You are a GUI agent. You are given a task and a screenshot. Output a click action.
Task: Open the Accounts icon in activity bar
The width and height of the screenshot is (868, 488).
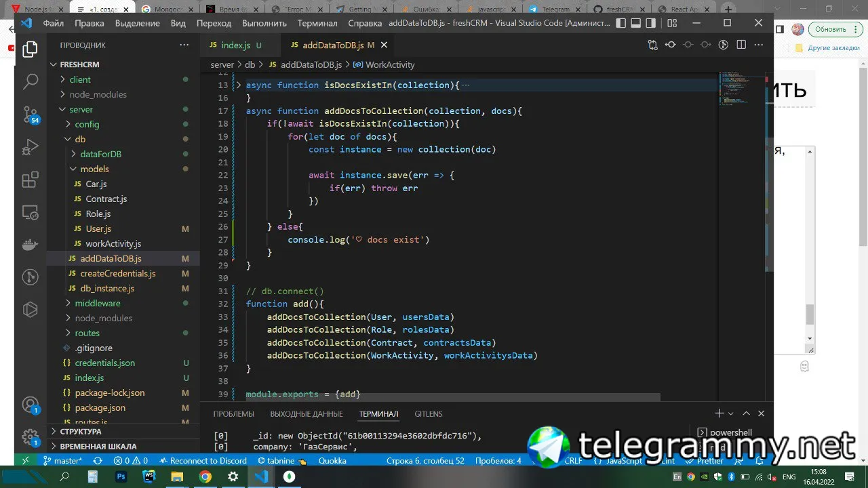pos(30,405)
